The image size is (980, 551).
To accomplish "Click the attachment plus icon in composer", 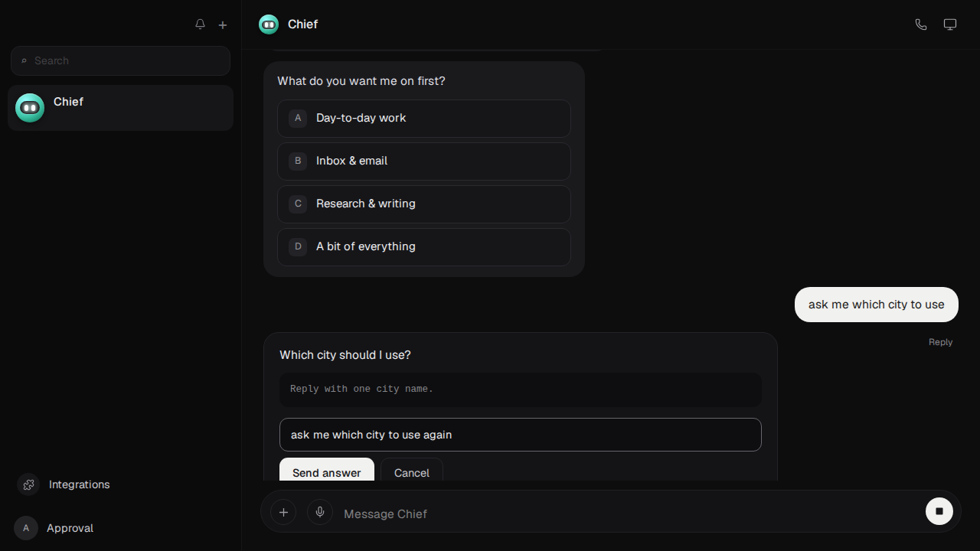I will 283,512.
